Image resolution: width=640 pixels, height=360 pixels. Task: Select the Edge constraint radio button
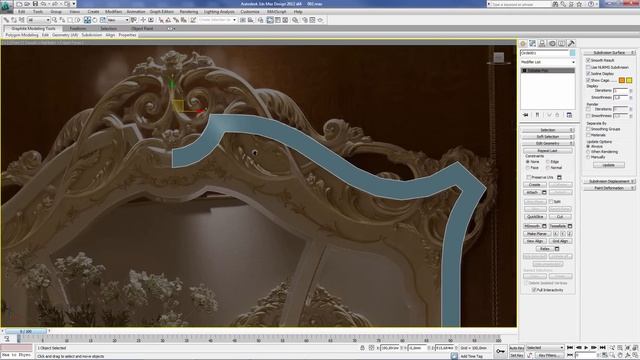tap(548, 162)
